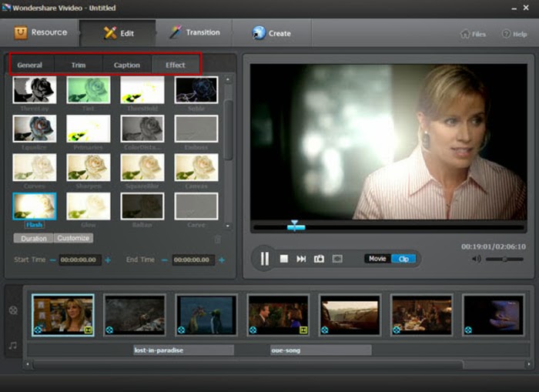539x392 pixels.
Task: Select the Carve effect thumbnail
Action: coord(196,206)
